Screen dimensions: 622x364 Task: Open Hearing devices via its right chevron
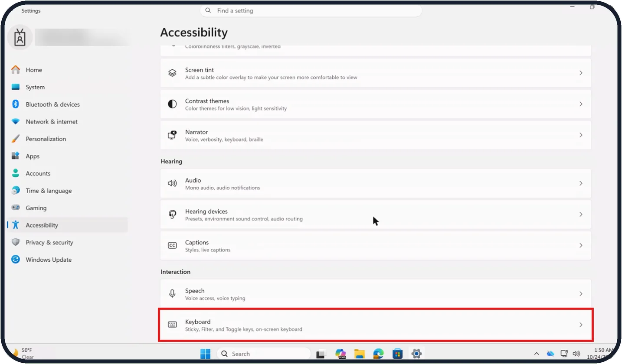pos(581,214)
